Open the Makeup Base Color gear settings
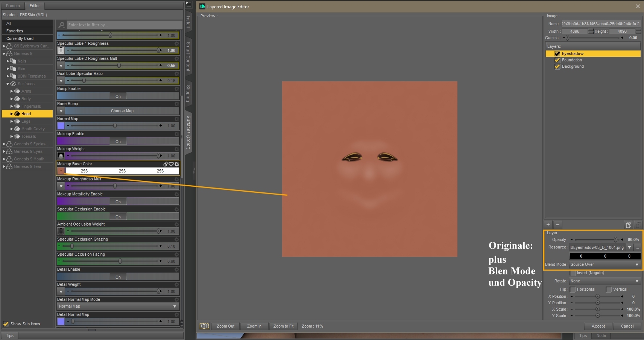644x340 pixels. tap(177, 164)
